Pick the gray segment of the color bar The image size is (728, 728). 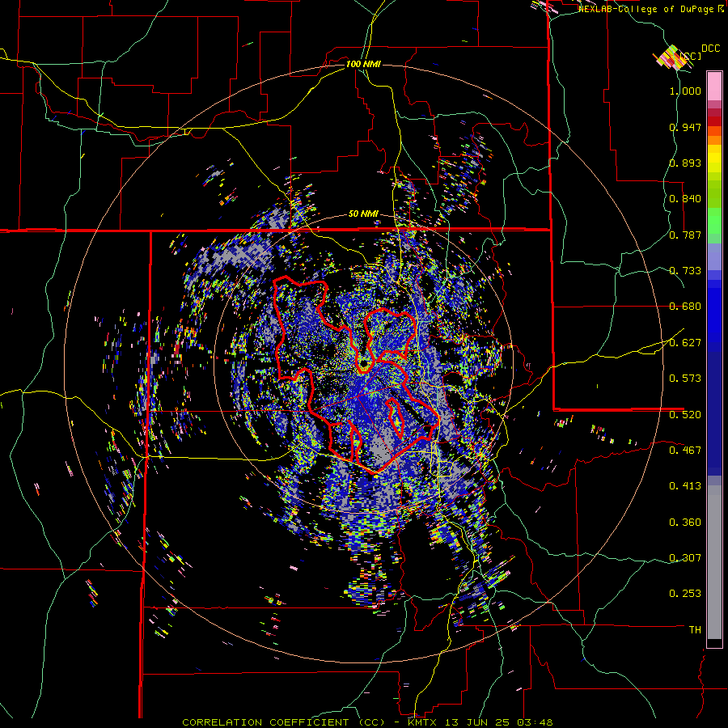[714, 562]
